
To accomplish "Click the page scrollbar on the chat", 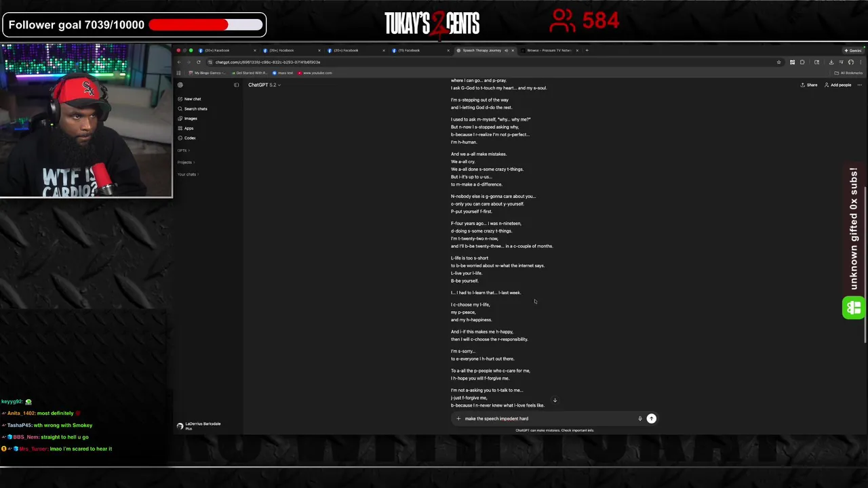I will point(865,264).
